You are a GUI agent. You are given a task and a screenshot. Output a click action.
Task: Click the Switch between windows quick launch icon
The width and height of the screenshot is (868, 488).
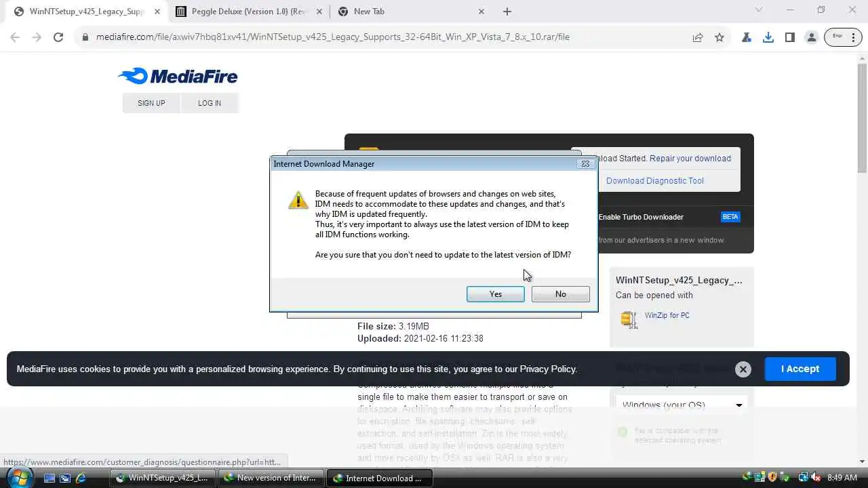point(65,478)
